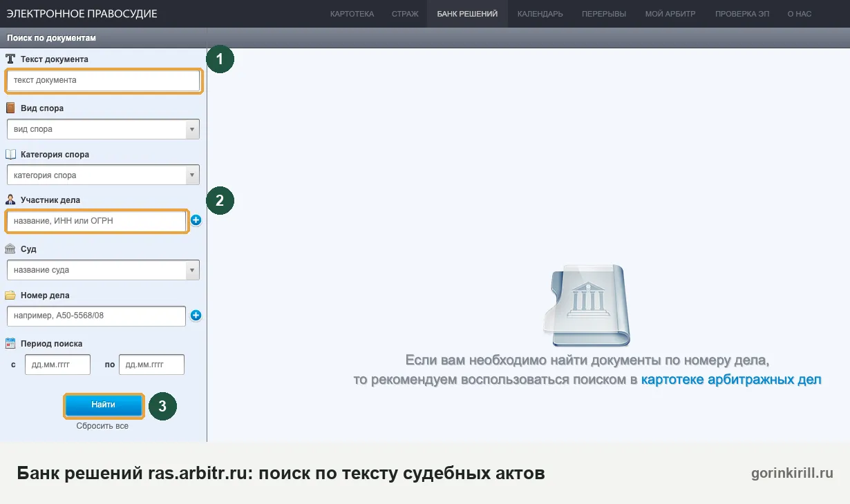
Task: Open Мой арбитр in the top menu
Action: [670, 14]
